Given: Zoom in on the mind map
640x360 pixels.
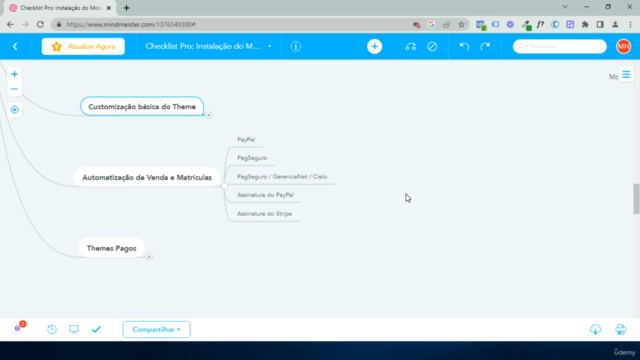Looking at the screenshot, I should pos(14,74).
